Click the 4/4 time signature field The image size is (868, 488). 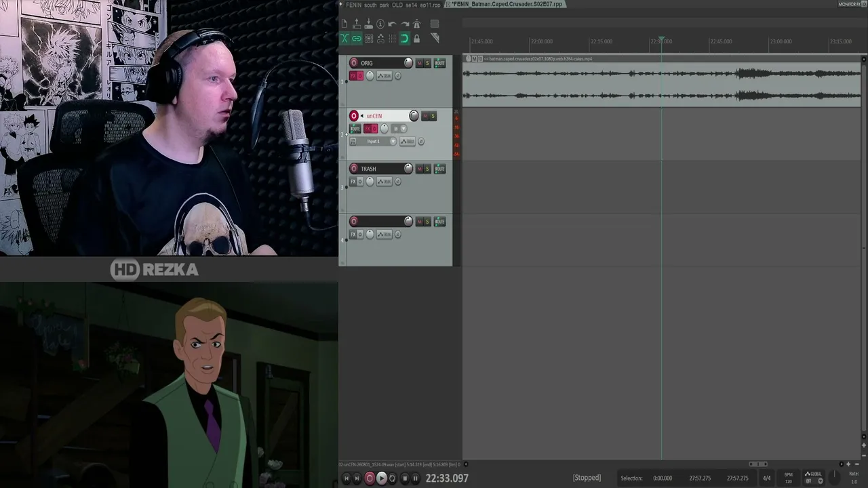pyautogui.click(x=767, y=479)
